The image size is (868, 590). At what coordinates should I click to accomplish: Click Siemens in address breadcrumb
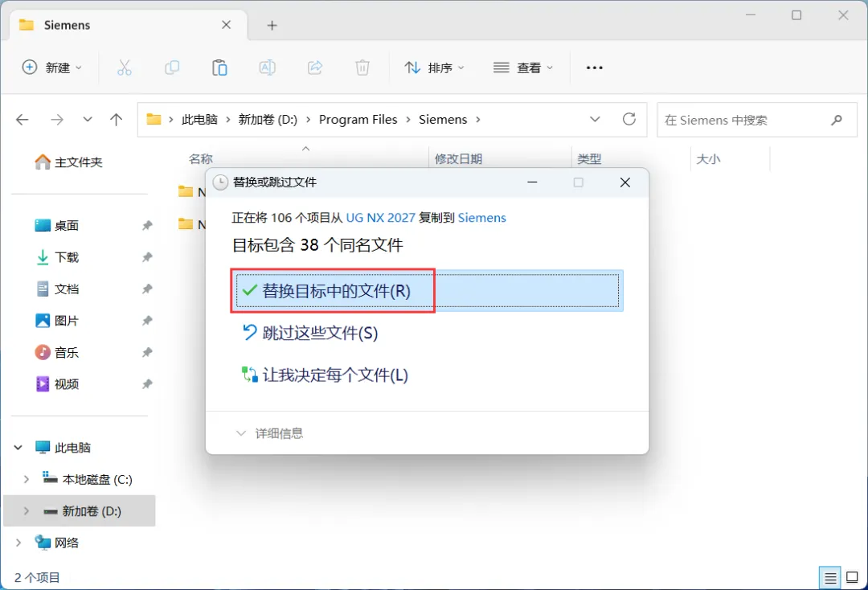443,120
